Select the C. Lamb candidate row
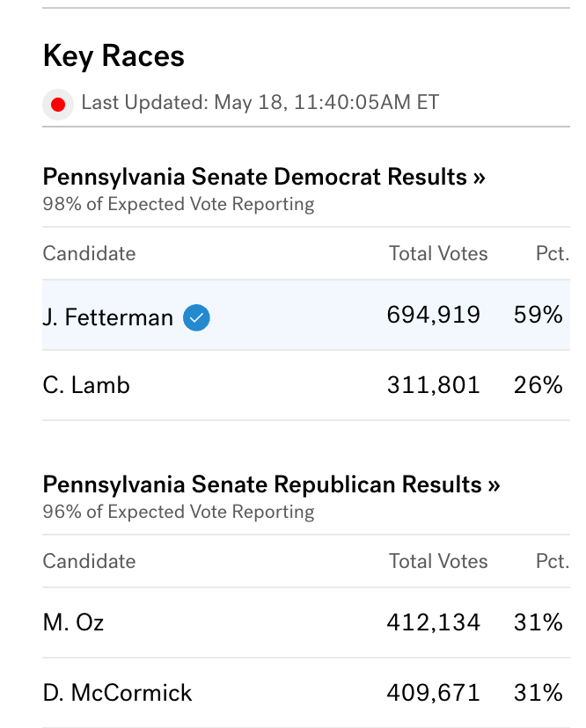The image size is (586, 728). click(306, 385)
